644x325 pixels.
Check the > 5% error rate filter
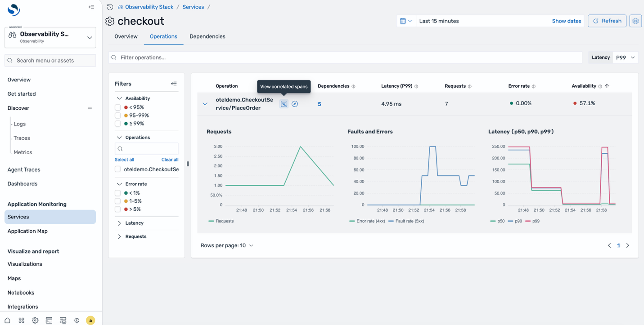pos(117,209)
